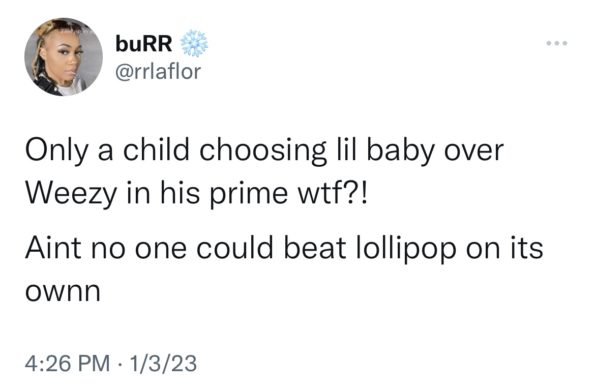Open the buRR display name profile link
The width and height of the screenshot is (595, 391).
[x=144, y=43]
